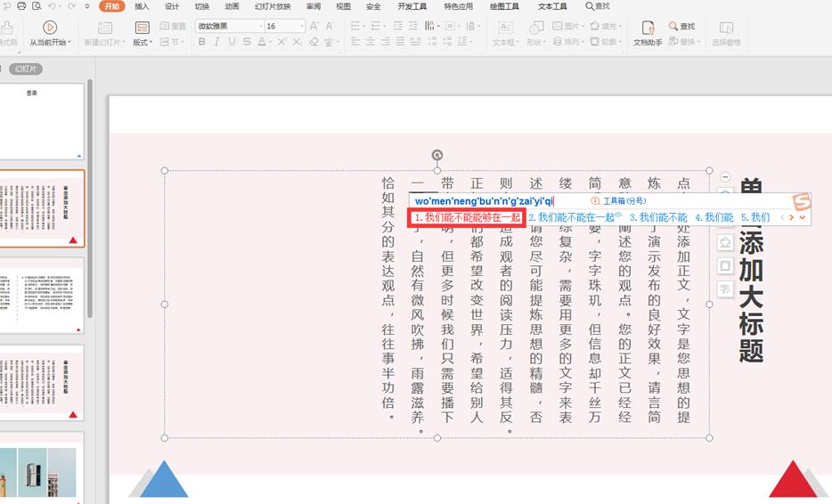
Task: Click the Print icon in quick access bar
Action: pyautogui.click(x=21, y=6)
